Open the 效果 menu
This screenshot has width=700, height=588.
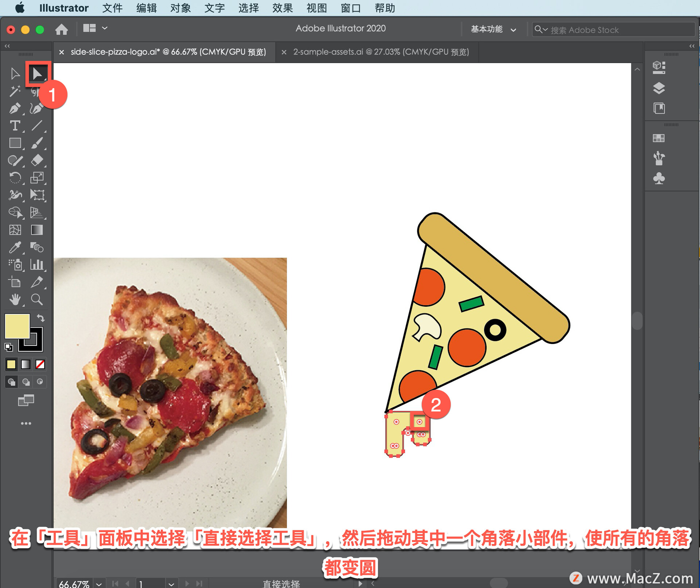pyautogui.click(x=283, y=8)
